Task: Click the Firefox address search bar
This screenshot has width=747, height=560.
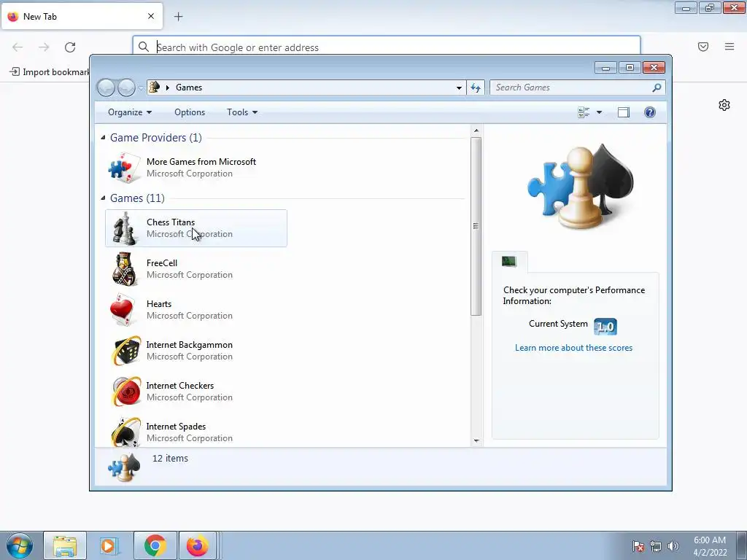Action: 387,47
